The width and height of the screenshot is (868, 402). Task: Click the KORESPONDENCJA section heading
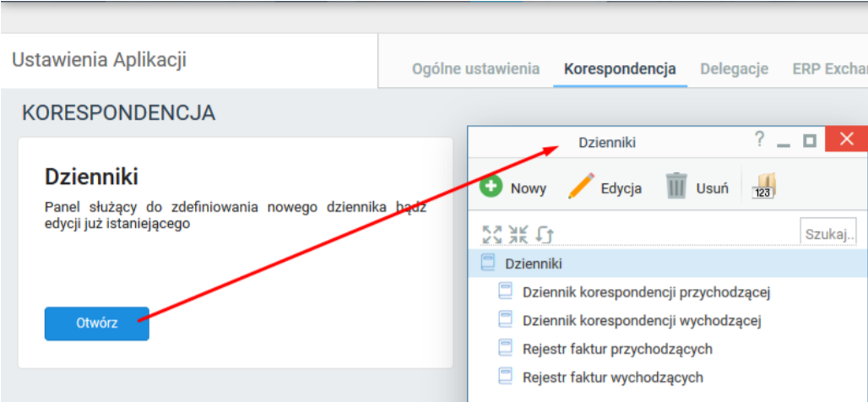pyautogui.click(x=118, y=113)
